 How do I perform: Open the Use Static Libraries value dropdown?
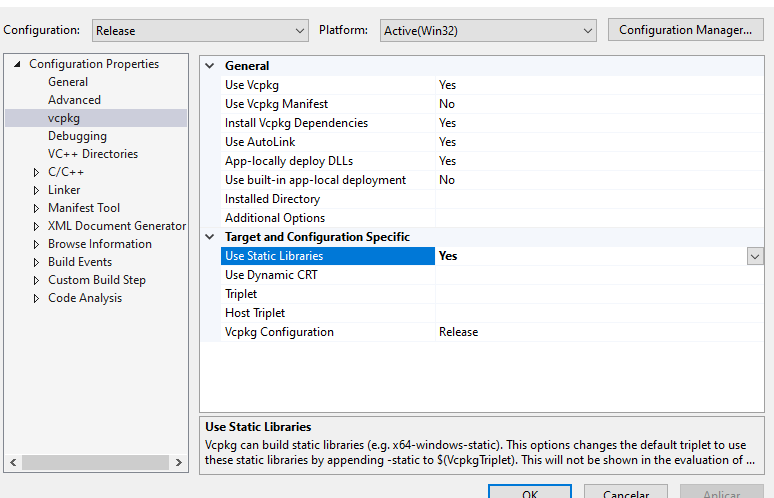pos(755,256)
